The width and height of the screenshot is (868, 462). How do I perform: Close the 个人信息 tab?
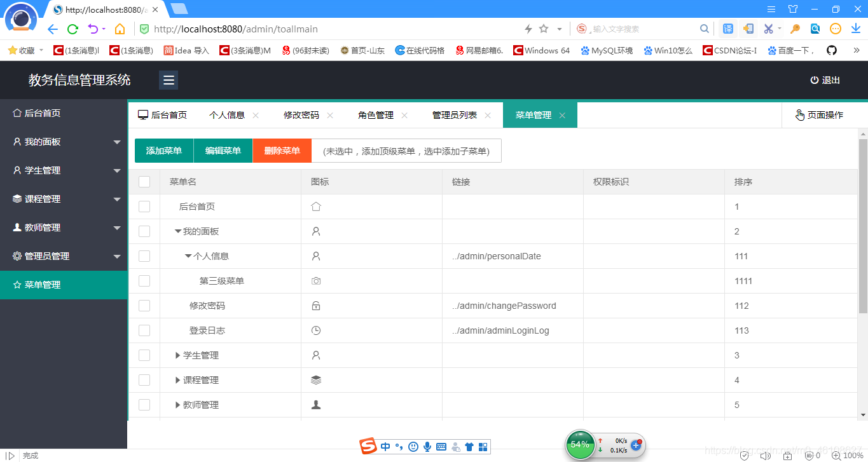coord(256,116)
